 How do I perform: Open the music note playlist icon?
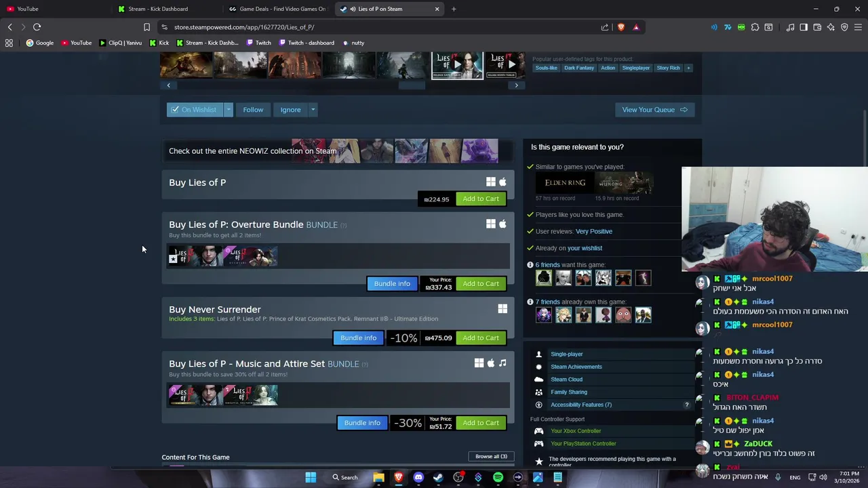pos(790,27)
